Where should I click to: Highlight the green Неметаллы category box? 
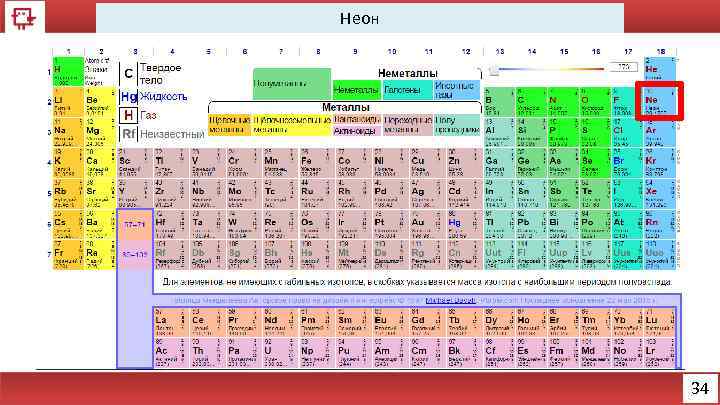(x=357, y=90)
